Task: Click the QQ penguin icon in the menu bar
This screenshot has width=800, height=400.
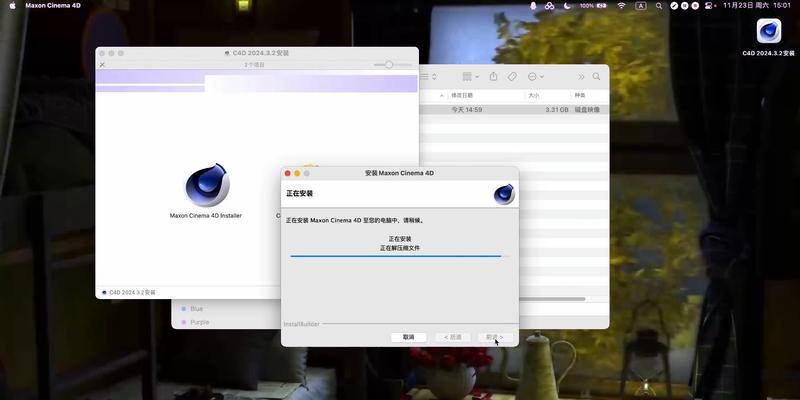Action: (533, 6)
